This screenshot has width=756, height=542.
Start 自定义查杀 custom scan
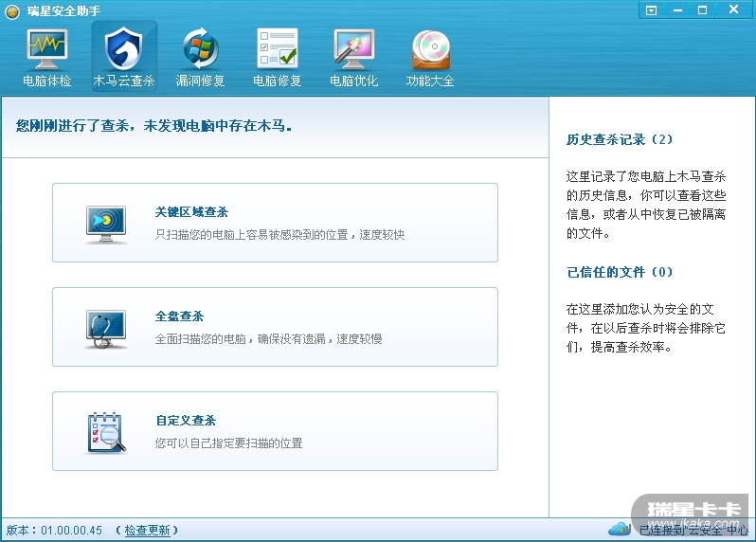275,431
